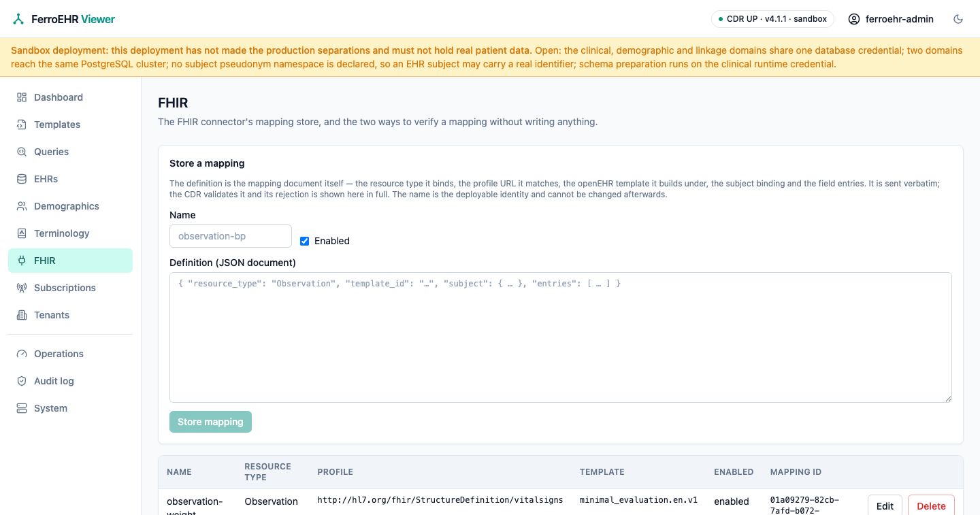Click the Store mapping button

(x=210, y=422)
